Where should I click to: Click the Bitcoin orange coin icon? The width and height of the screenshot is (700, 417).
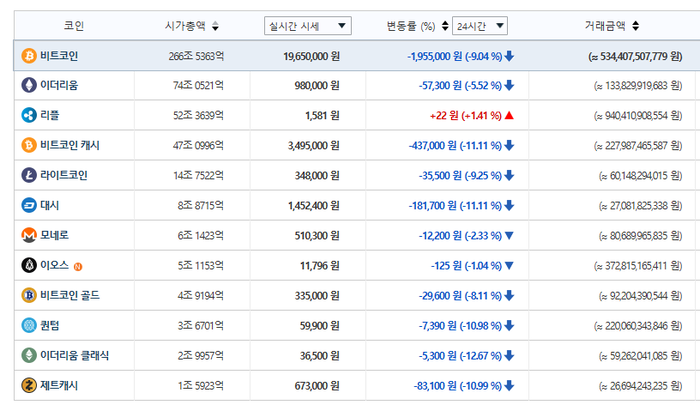[29, 56]
